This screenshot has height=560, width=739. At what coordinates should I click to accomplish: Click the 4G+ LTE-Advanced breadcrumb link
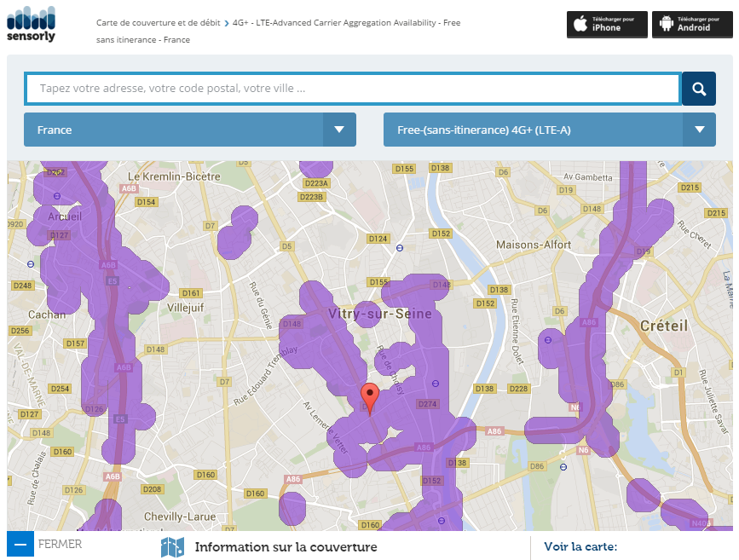(346, 23)
